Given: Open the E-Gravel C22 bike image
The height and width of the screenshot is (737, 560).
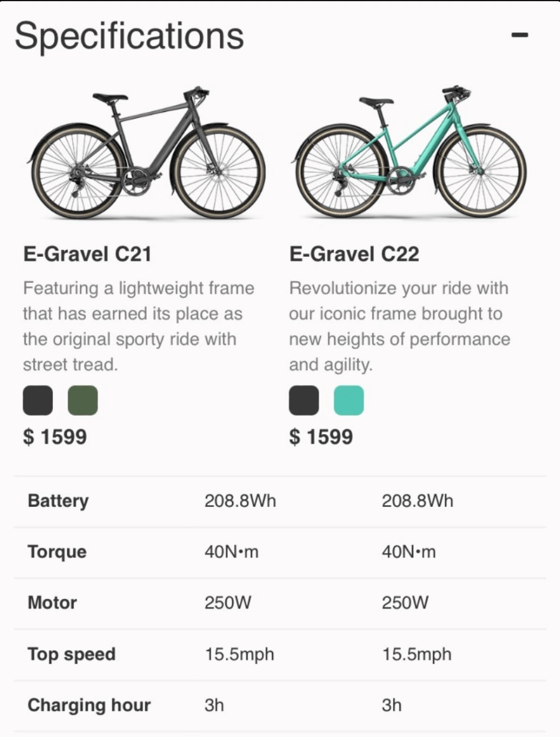Looking at the screenshot, I should (x=409, y=152).
